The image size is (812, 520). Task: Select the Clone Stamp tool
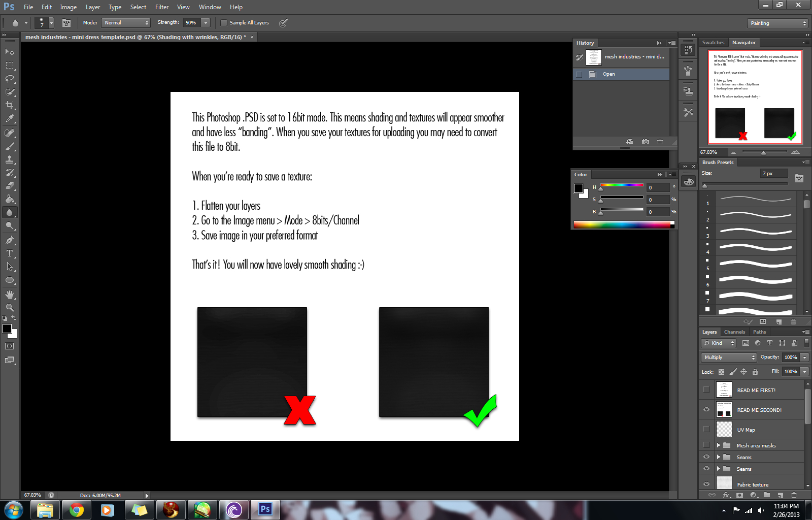(10, 159)
